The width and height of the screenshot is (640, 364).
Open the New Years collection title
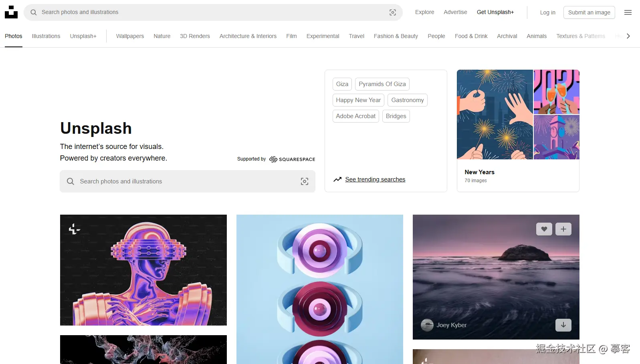click(x=479, y=172)
